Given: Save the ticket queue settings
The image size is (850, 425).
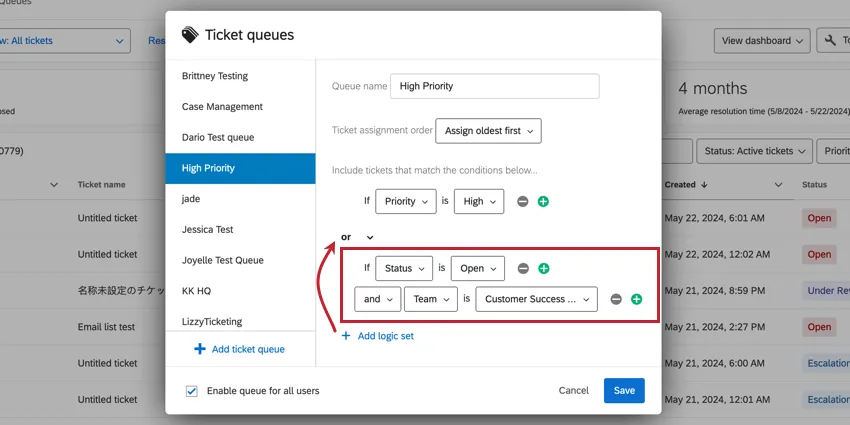Looking at the screenshot, I should coord(624,390).
